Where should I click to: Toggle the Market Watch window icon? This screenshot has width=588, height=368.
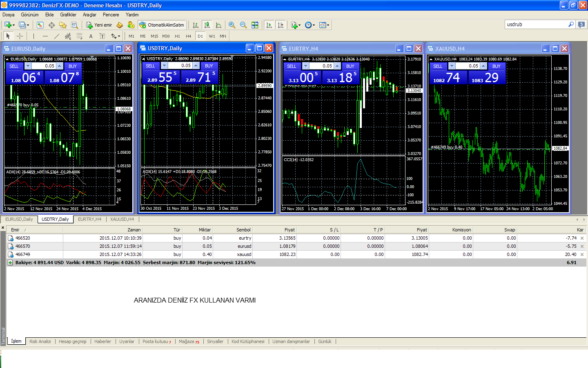40,25
